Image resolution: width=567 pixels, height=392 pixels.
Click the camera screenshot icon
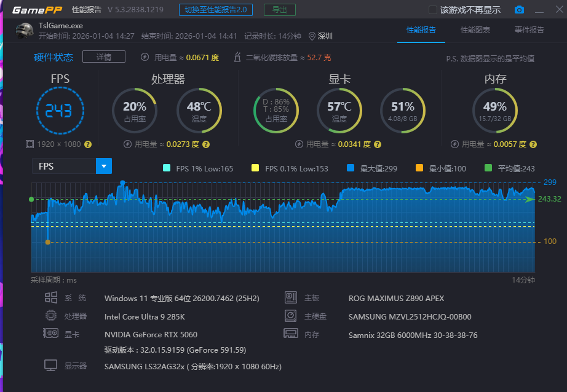520,10
